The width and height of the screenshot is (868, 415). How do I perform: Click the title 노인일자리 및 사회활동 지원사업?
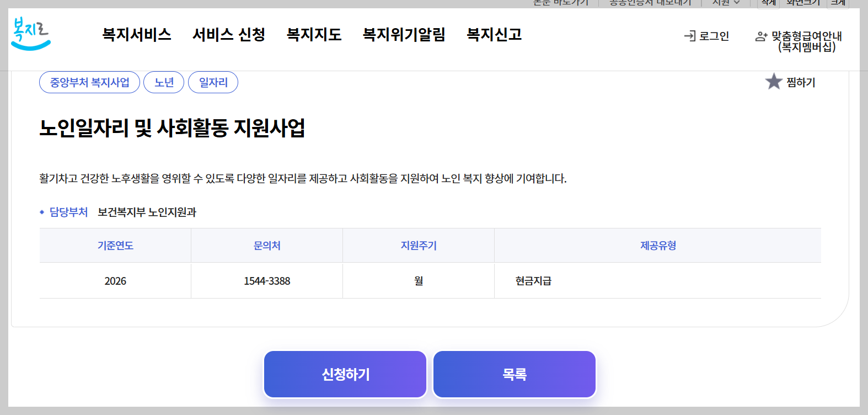point(172,128)
